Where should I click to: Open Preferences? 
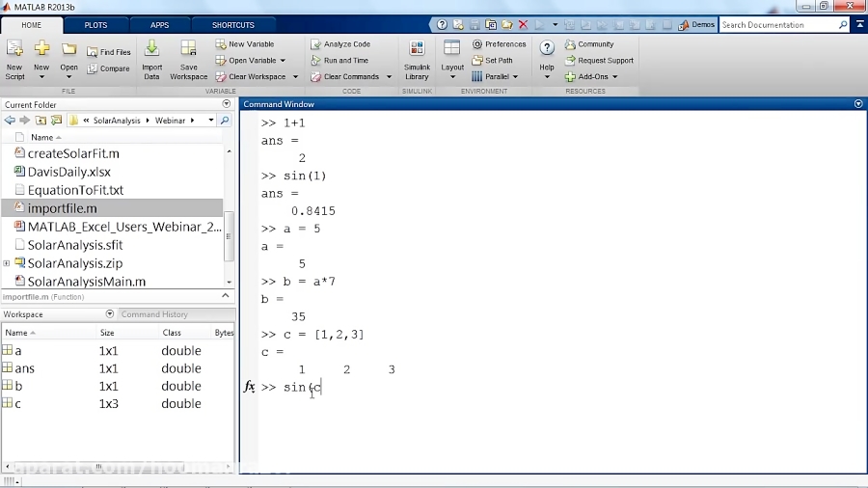tap(499, 44)
